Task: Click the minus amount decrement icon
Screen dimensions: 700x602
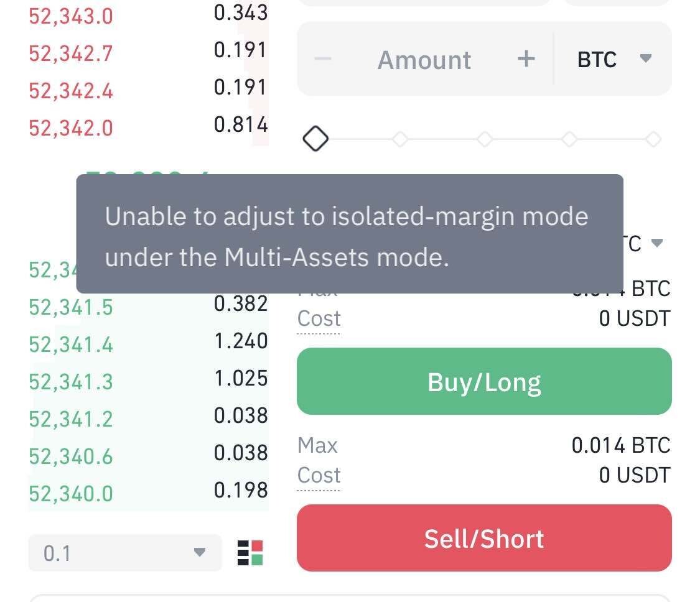Action: tap(323, 59)
